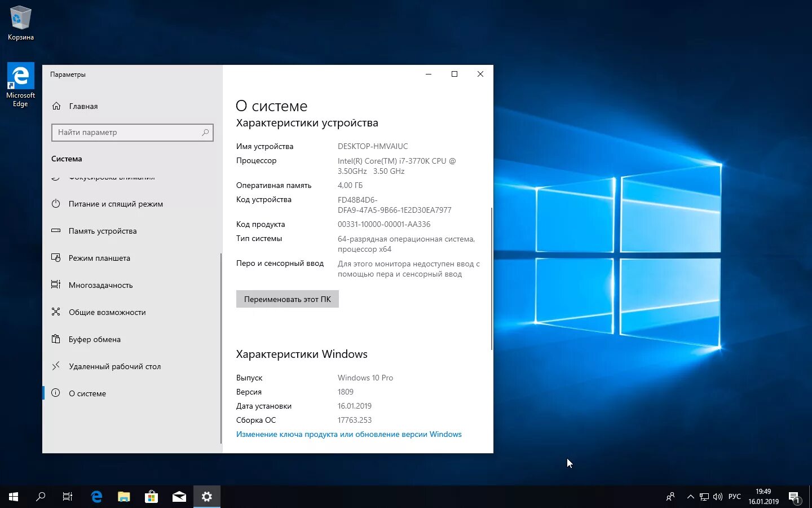This screenshot has height=508, width=812.
Task: Open Microsoft Edge desktop shortcut
Action: coord(21,85)
